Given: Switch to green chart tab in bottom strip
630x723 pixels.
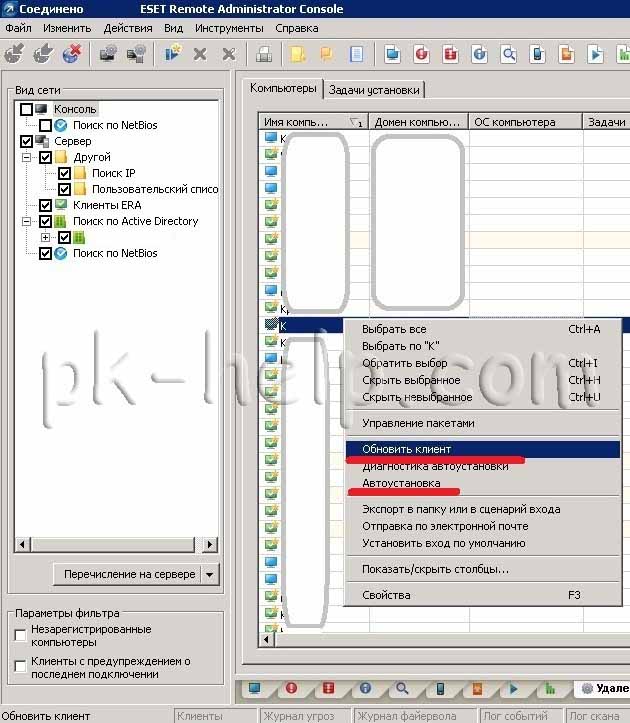Looking at the screenshot, I should pyautogui.click(x=550, y=688).
